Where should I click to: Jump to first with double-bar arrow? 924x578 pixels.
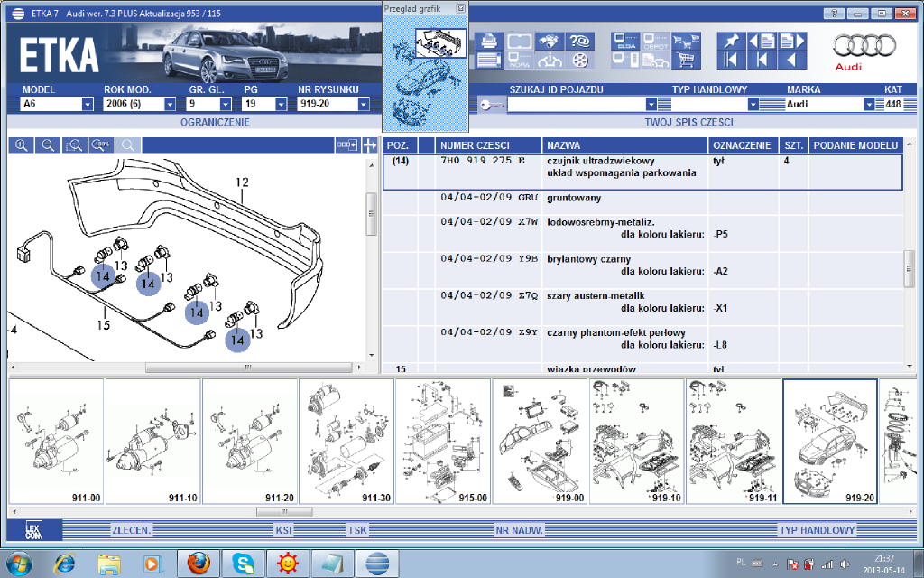(731, 61)
